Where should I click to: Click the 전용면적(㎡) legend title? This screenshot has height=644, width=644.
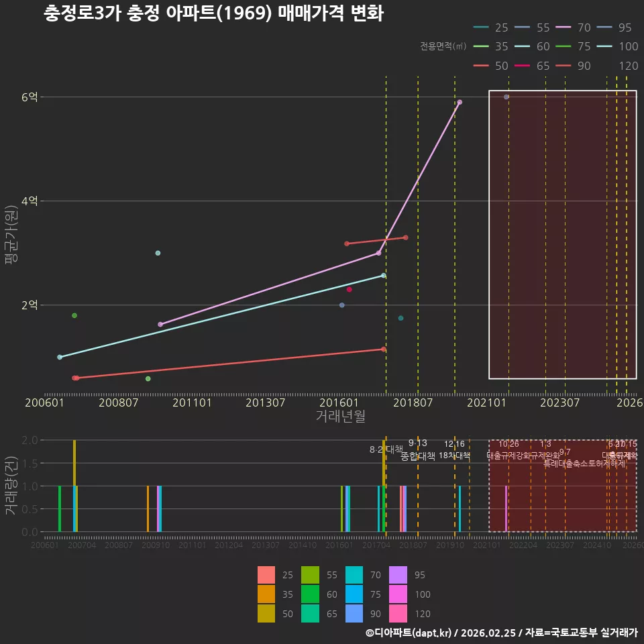pos(443,46)
